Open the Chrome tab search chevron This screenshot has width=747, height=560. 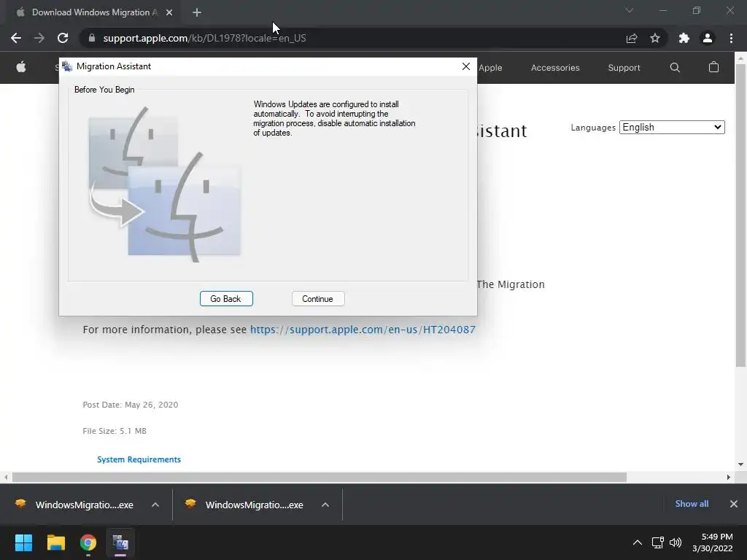point(630,10)
